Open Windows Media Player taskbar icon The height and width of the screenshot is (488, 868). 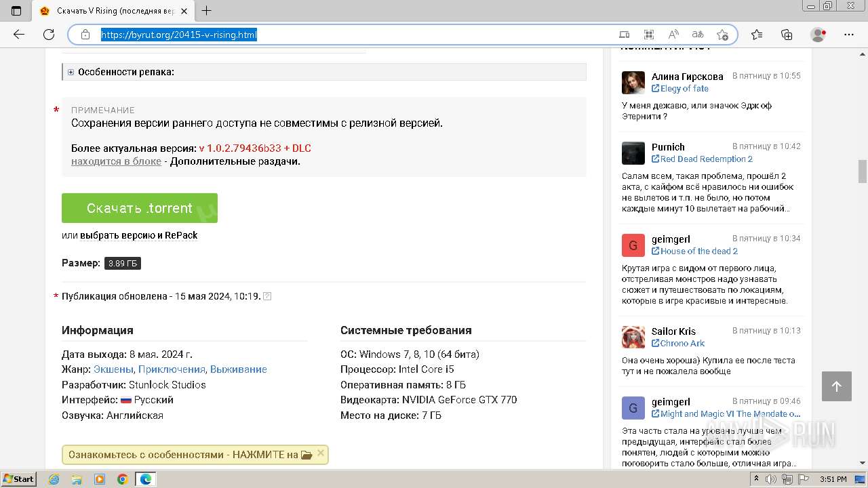coord(100,479)
